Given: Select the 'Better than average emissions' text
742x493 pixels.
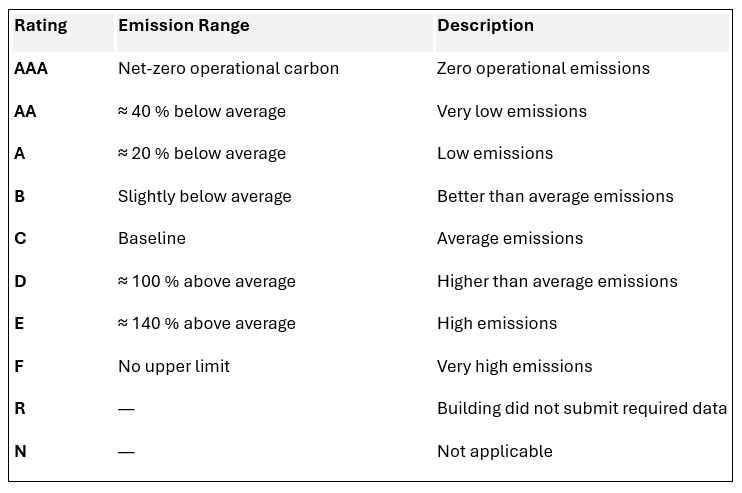Looking at the screenshot, I should 555,196.
